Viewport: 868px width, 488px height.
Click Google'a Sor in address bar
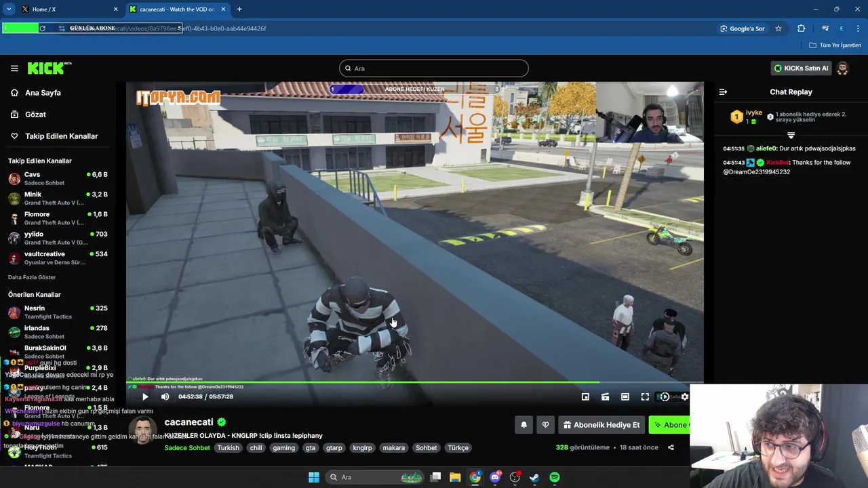[743, 28]
